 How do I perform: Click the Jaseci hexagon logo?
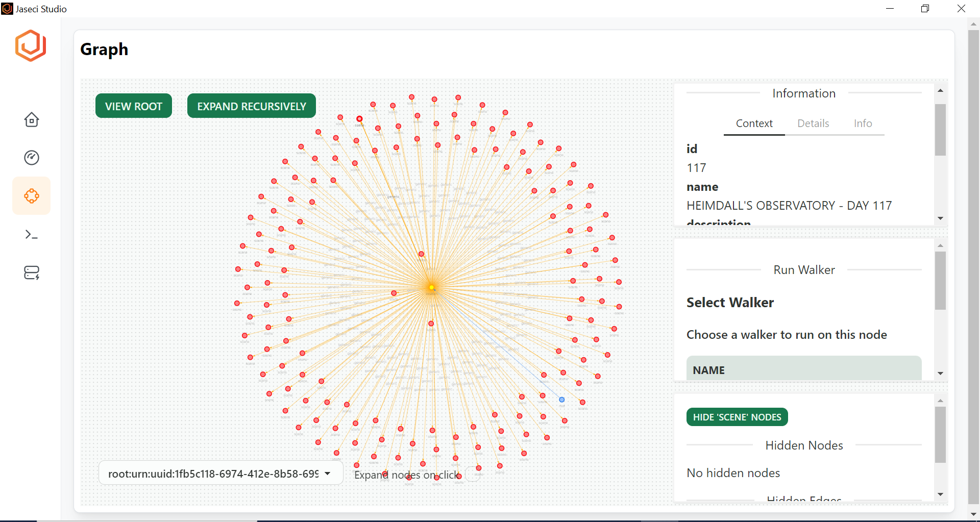pos(31,45)
